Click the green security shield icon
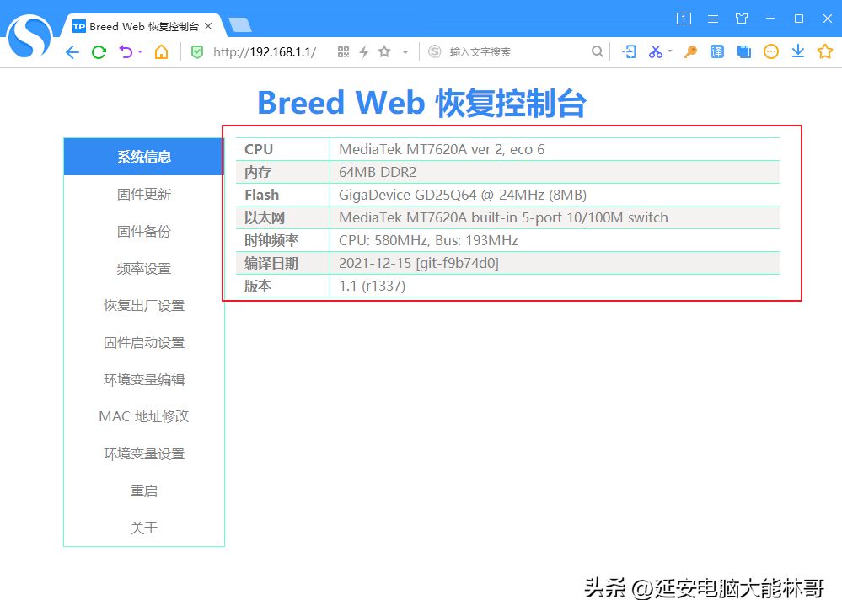 pos(197,52)
